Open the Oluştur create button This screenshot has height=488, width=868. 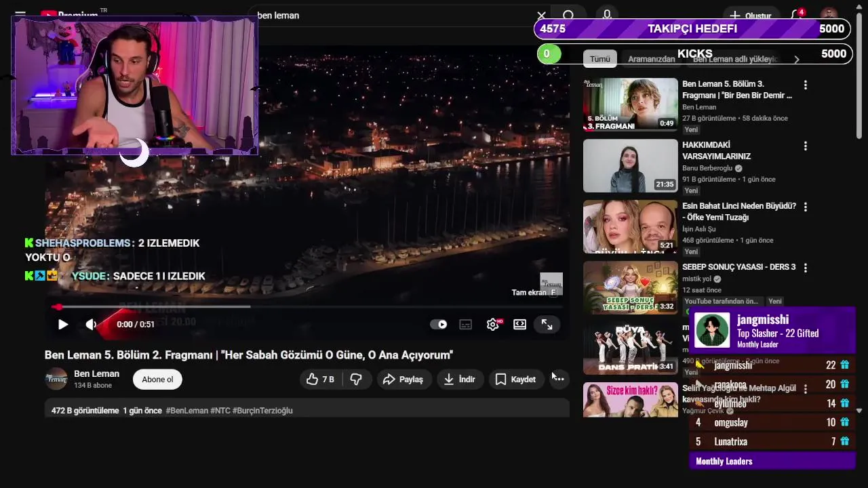[x=751, y=15]
